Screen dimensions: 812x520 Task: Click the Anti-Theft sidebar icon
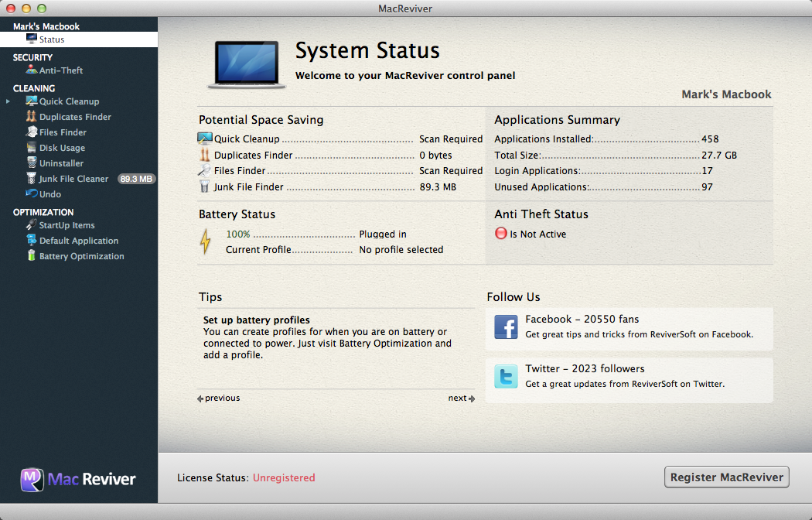coord(31,70)
